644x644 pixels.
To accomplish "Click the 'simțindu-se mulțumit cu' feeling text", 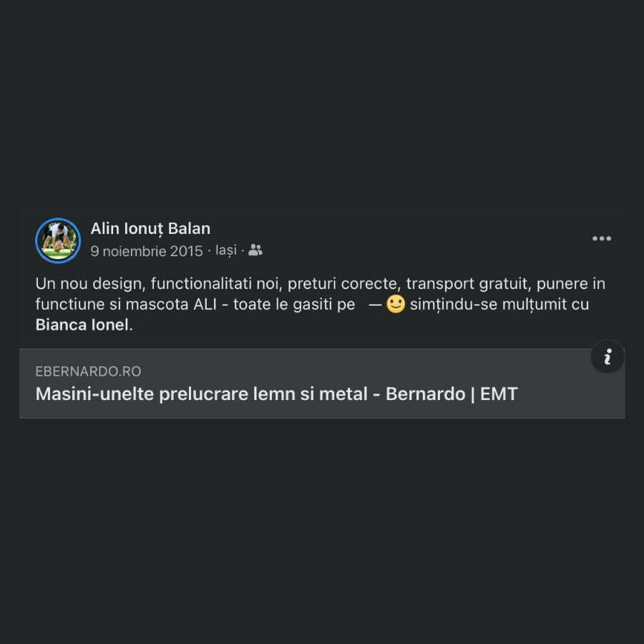I will point(499,304).
